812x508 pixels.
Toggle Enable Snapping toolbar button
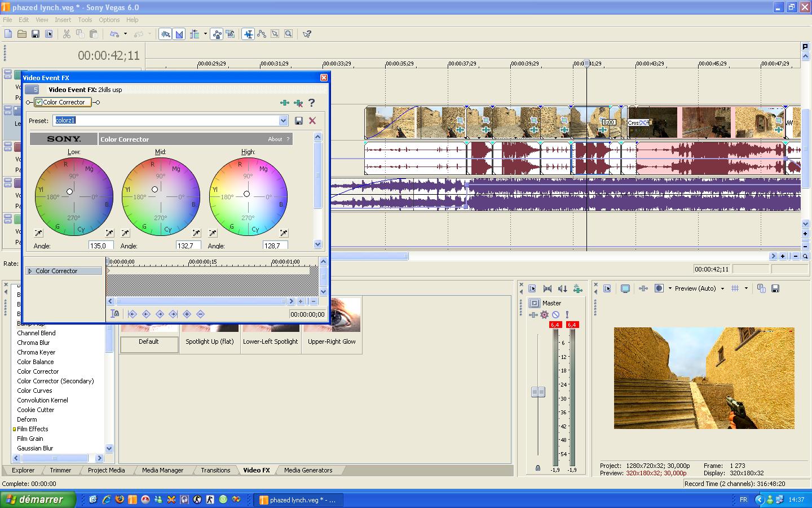tap(165, 34)
